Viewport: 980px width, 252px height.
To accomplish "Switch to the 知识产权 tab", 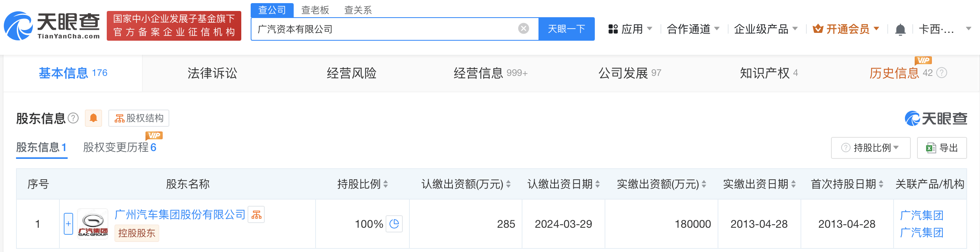I will coord(769,73).
